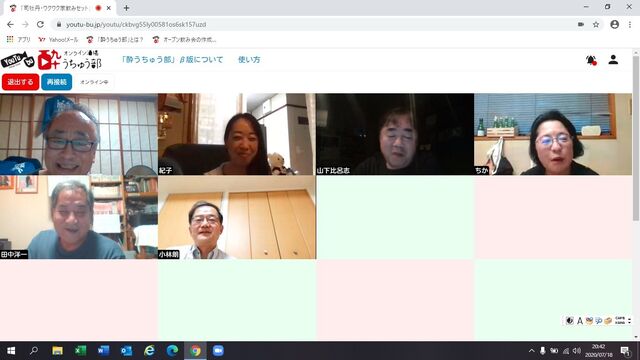
Task: Open the user profile icon in page header
Action: [613, 60]
